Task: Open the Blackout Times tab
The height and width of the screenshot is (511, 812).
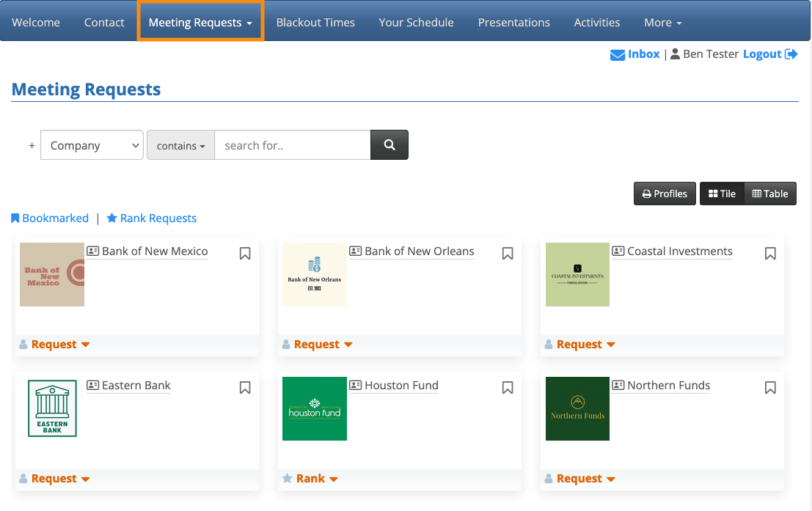Action: click(315, 22)
